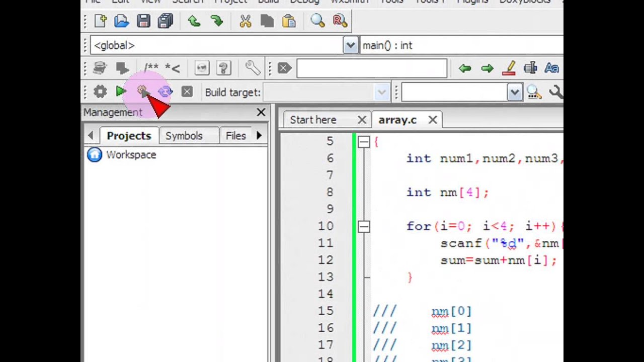Toggle match case Aa option
Screen dimensions: 644x362
click(x=552, y=68)
